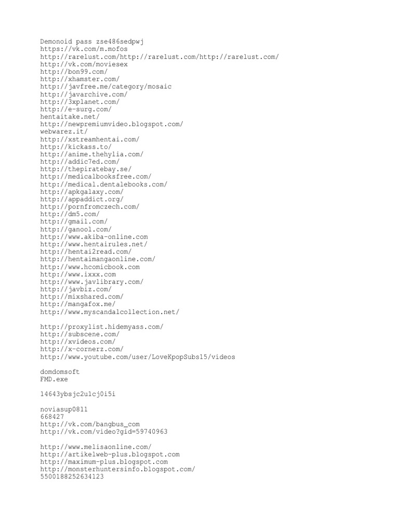The height and width of the screenshot is (532, 399).
Task: Open the LoveKpopSubs15 YouTube videos link
Action: pyautogui.click(x=137, y=357)
